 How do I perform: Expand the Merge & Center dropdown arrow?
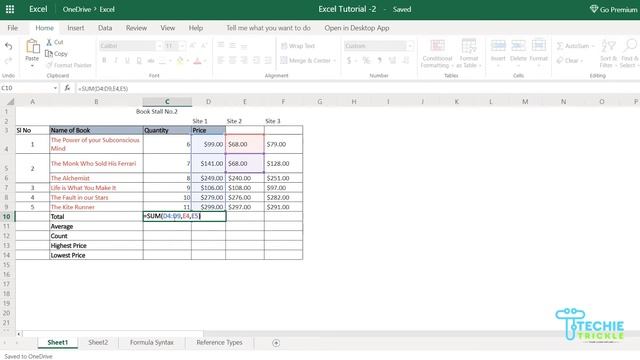pos(334,61)
